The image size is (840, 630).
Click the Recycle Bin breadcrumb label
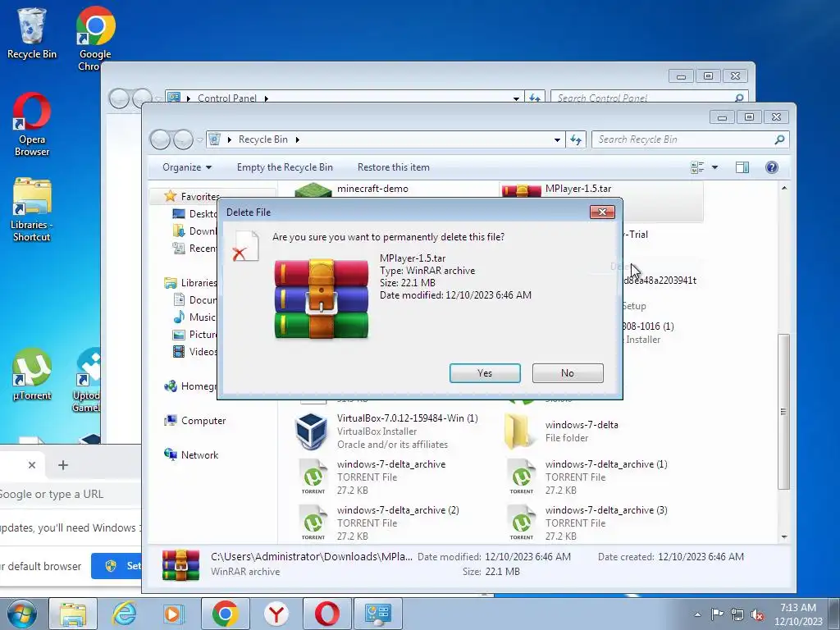tap(263, 139)
